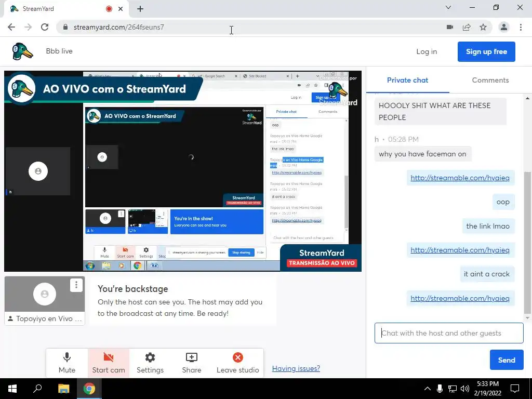Leave the studio with red X button

238,363
